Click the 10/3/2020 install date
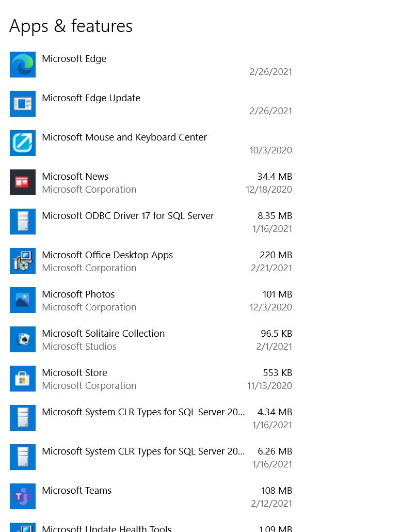This screenshot has height=532, width=417. click(x=270, y=150)
